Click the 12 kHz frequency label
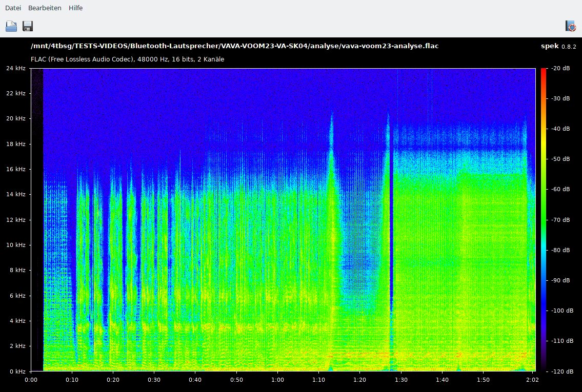This screenshot has width=582, height=392. click(x=15, y=220)
